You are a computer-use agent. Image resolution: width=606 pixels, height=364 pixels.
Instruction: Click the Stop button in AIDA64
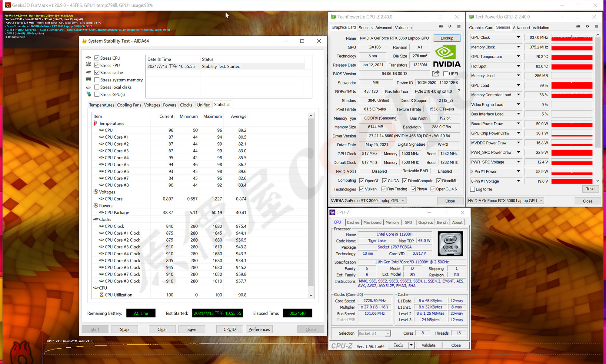tap(124, 329)
